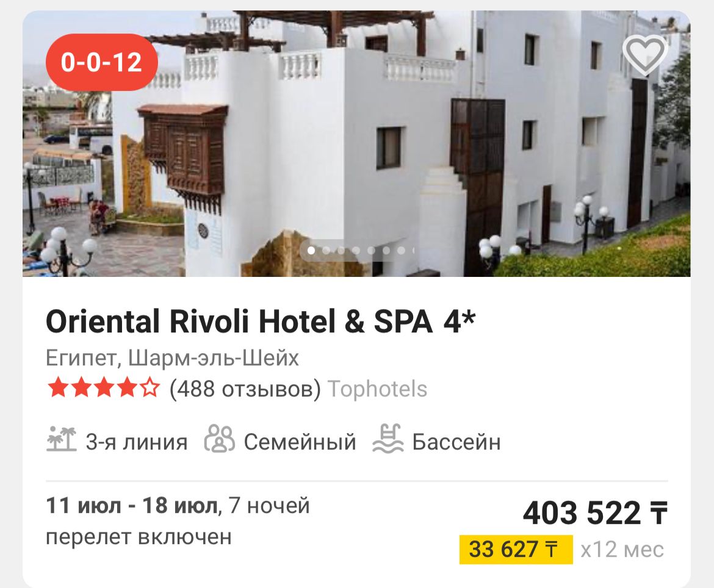Select the 3-я линия label
Image resolution: width=714 pixels, height=588 pixels.
(x=137, y=442)
